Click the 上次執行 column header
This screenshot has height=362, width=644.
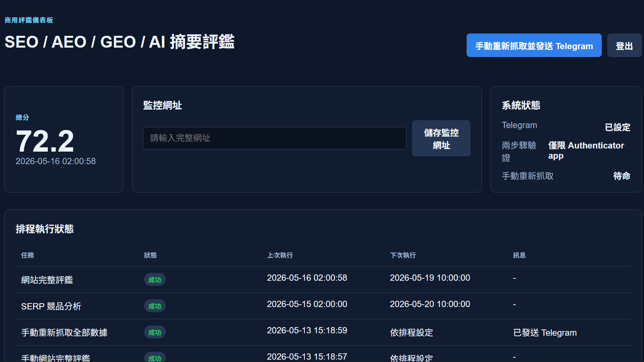pyautogui.click(x=280, y=255)
